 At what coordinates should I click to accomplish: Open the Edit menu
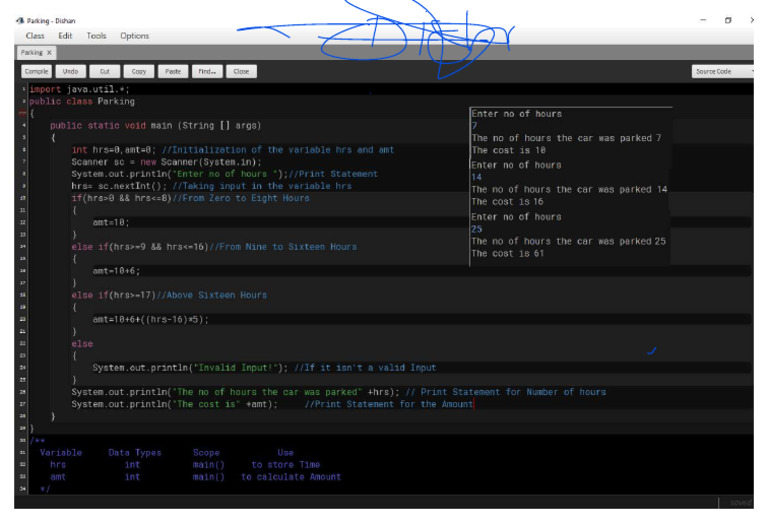pyautogui.click(x=65, y=36)
